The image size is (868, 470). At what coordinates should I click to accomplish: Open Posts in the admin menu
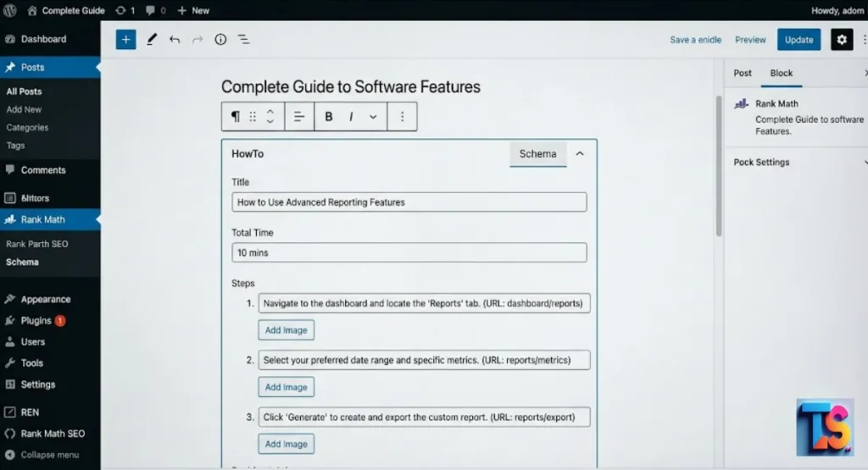click(x=50, y=67)
